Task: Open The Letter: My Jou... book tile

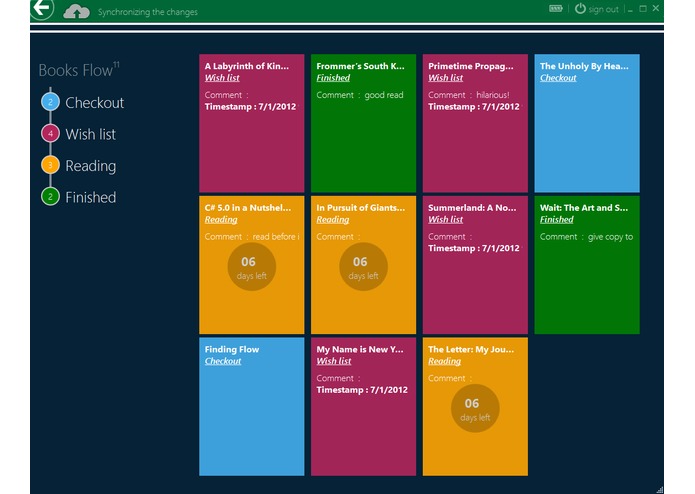Action: (475, 407)
